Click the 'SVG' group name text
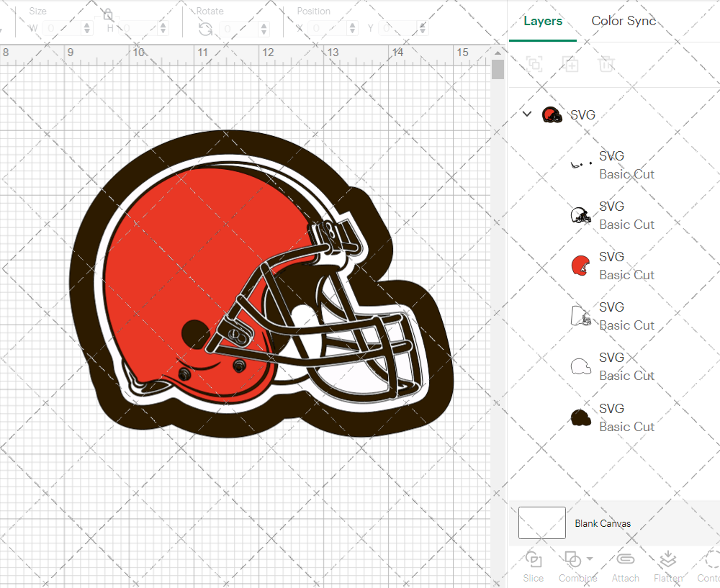The height and width of the screenshot is (588, 720). [582, 114]
